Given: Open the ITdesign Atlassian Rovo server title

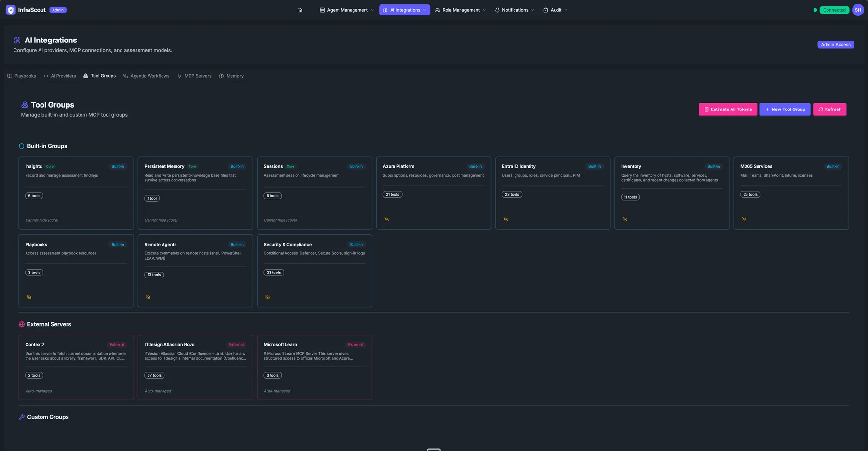Looking at the screenshot, I should click(169, 345).
